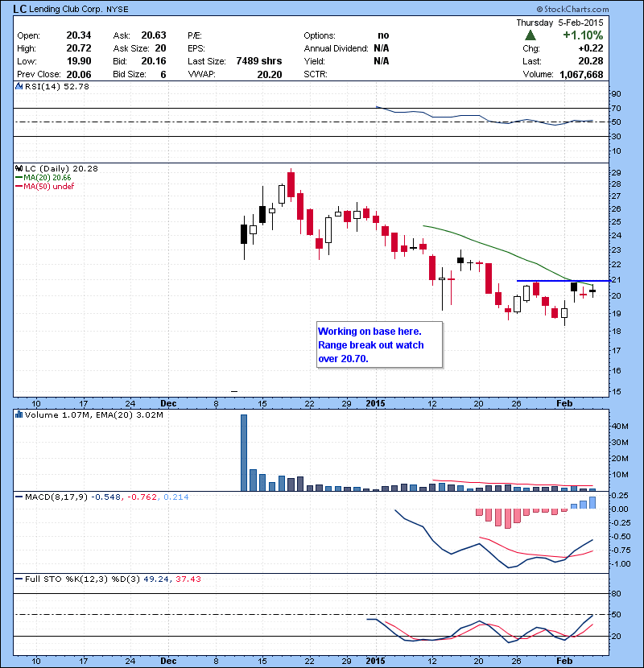Click the +1.10% percent change value
Image resolution: width=644 pixels, height=668 pixels.
click(583, 35)
